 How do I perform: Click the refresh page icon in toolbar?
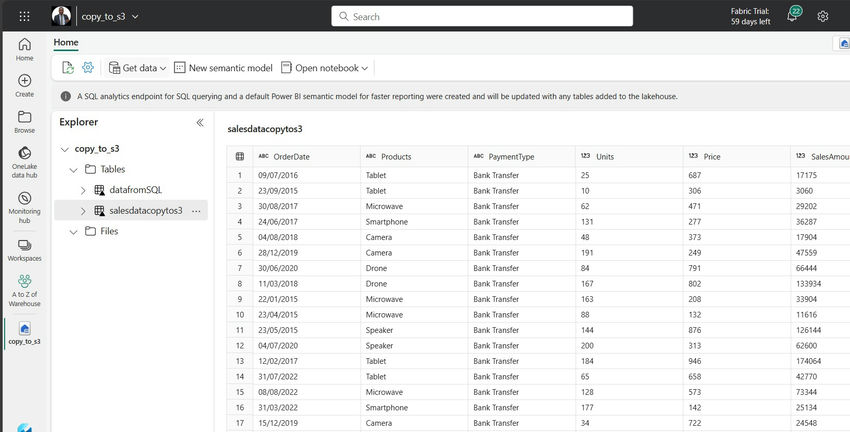pyautogui.click(x=68, y=68)
